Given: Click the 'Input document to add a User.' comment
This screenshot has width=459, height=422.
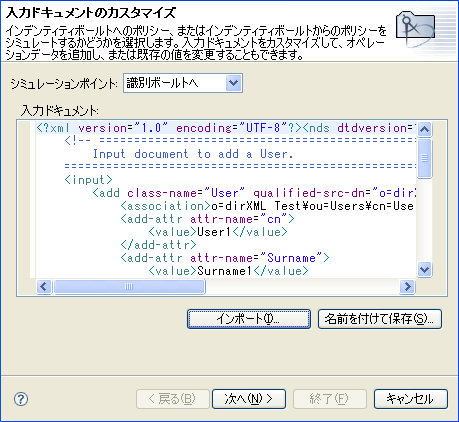Looking at the screenshot, I should click(193, 154).
